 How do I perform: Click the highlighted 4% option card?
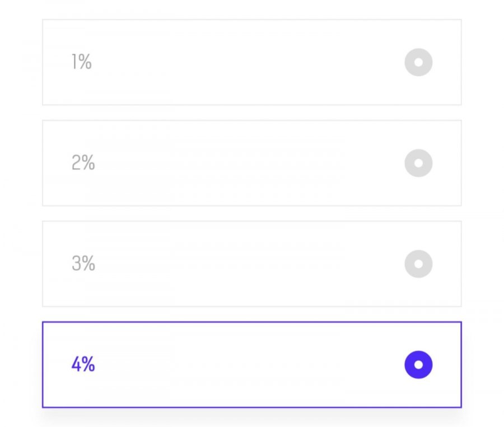coord(251,365)
